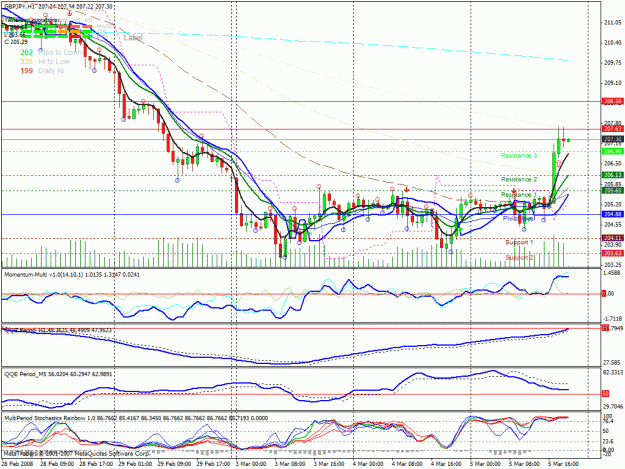Click 209.10 on the price scale
This screenshot has height=469, width=625.
[613, 83]
